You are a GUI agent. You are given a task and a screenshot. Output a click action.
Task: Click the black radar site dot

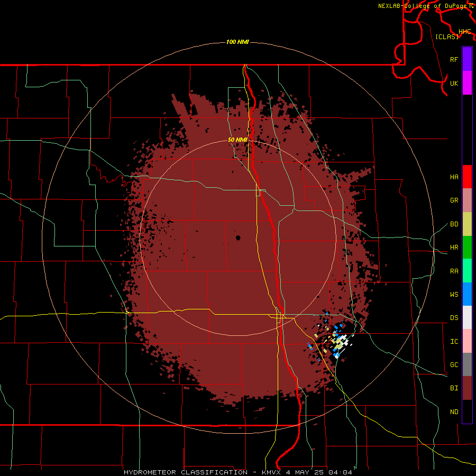[x=237, y=237]
